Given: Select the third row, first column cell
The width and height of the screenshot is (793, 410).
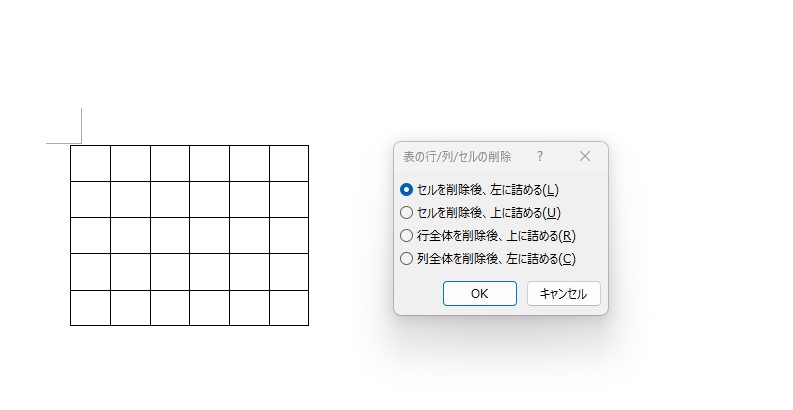Looking at the screenshot, I should 90,235.
